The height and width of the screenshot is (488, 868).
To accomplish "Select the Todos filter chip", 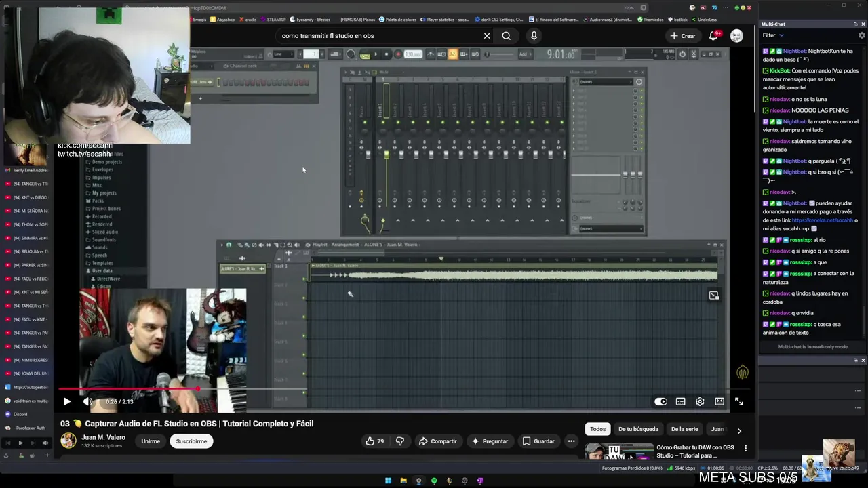I will (x=597, y=429).
